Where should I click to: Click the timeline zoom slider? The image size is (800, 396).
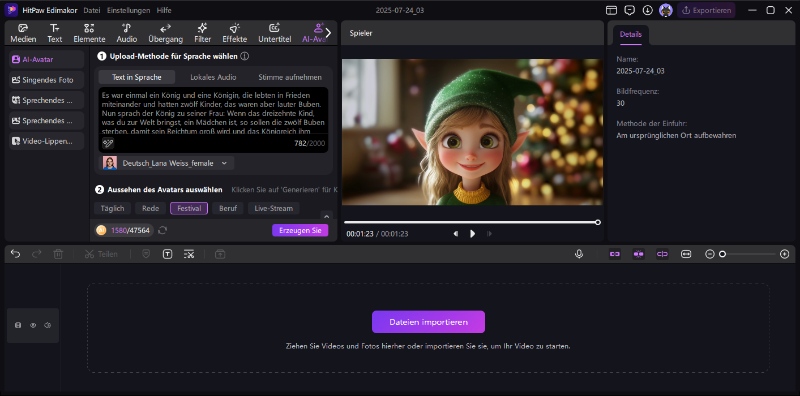coord(748,254)
